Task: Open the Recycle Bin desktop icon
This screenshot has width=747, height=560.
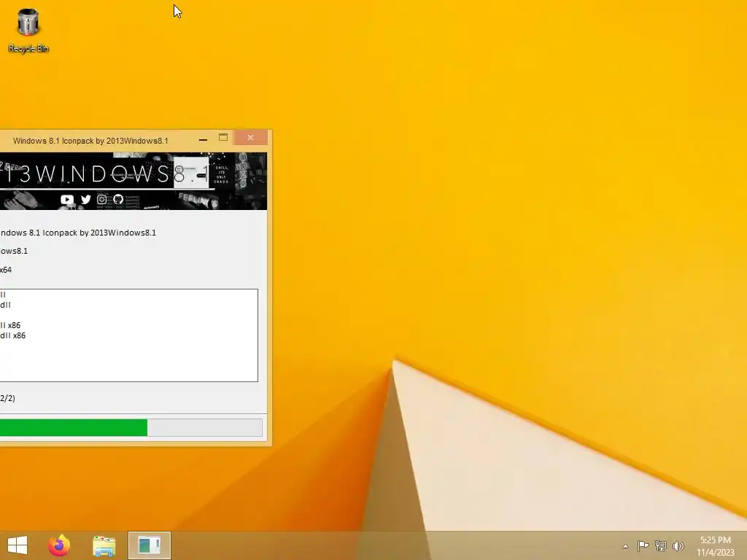Action: [x=28, y=31]
